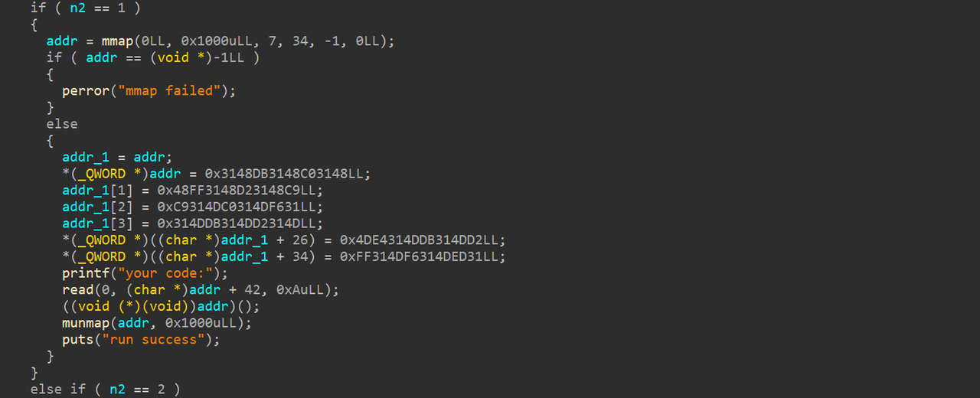Click the mmap function call
The image size is (980, 398).
click(x=117, y=41)
